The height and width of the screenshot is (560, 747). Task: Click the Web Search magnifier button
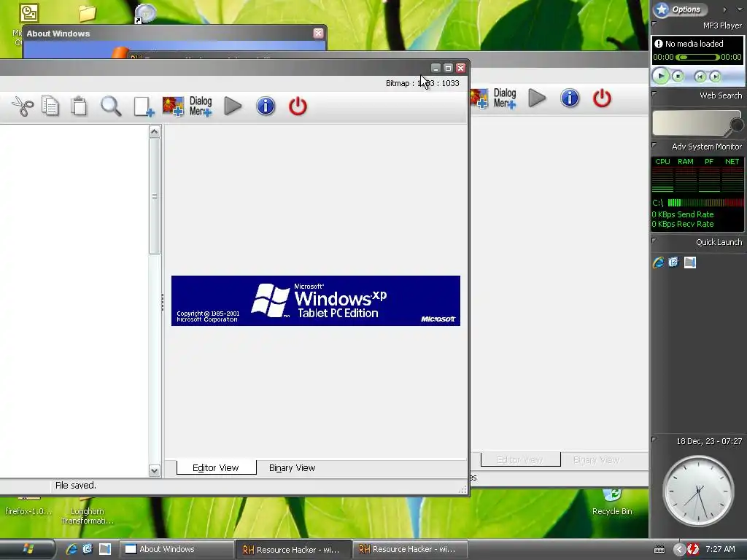(x=737, y=125)
